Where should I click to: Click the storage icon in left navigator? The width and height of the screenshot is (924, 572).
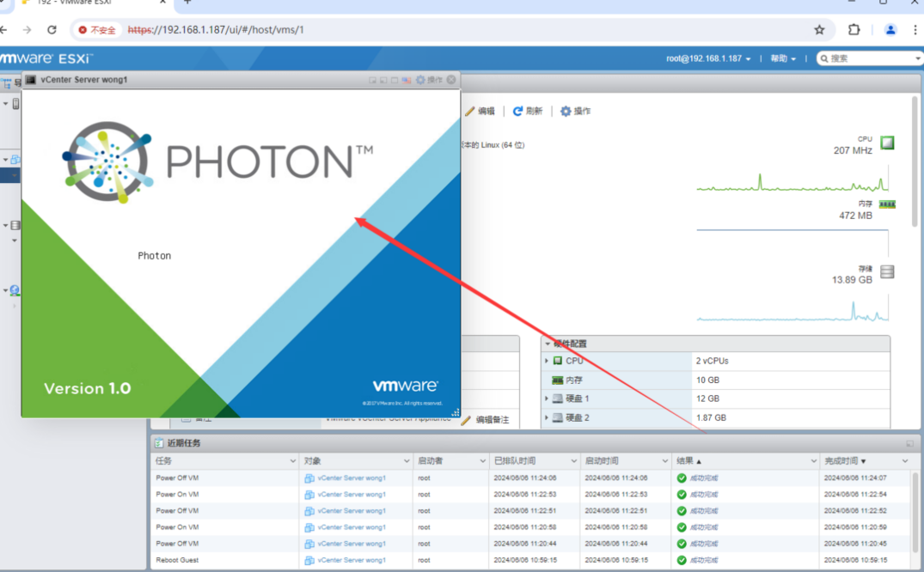click(x=16, y=225)
